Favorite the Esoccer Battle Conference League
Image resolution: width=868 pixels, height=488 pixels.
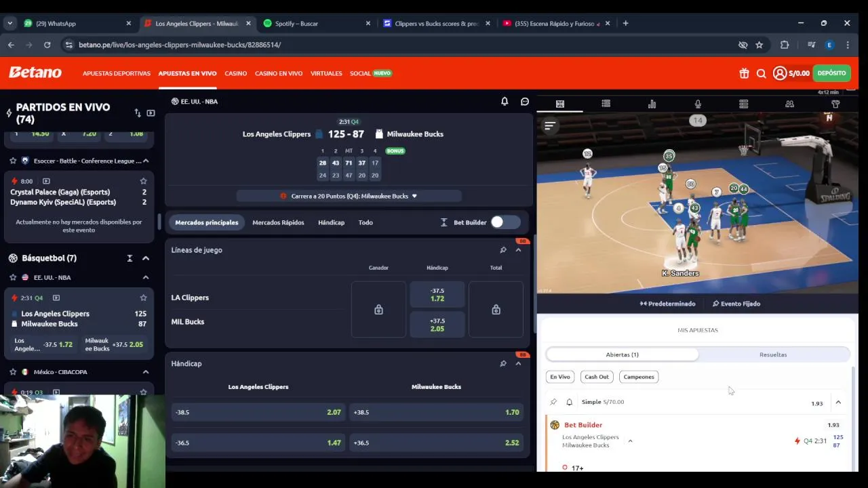[x=13, y=161]
